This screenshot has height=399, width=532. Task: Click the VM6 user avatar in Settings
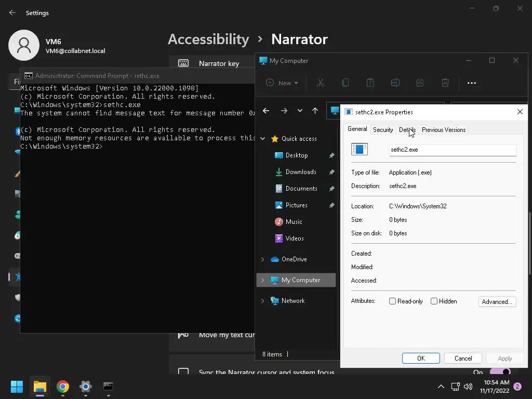click(24, 45)
